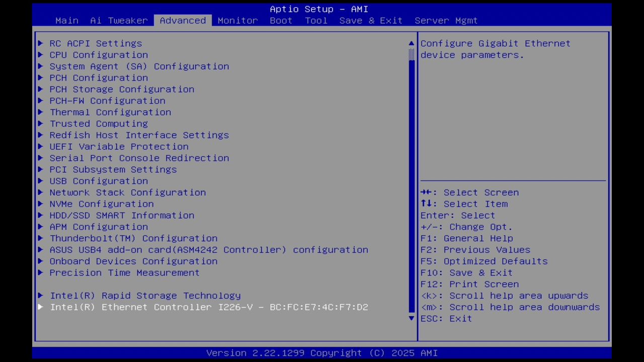
Task: Click the downward scroll arrow
Action: pyautogui.click(x=411, y=318)
